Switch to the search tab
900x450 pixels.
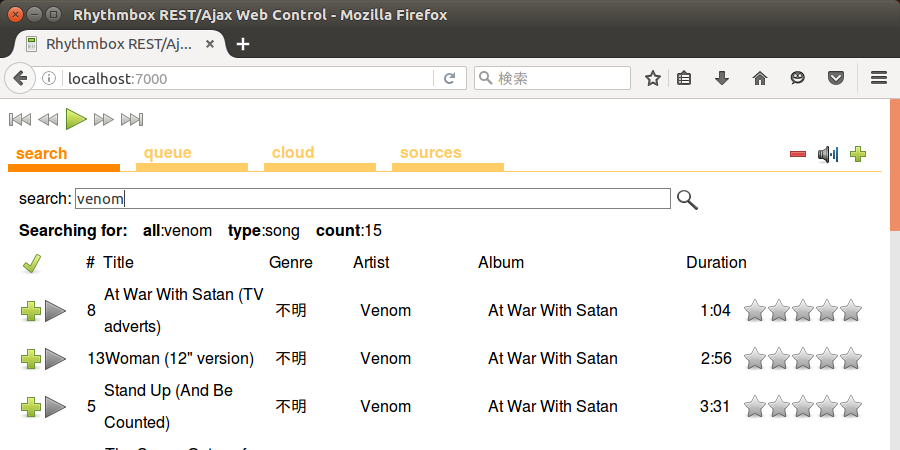pos(64,157)
